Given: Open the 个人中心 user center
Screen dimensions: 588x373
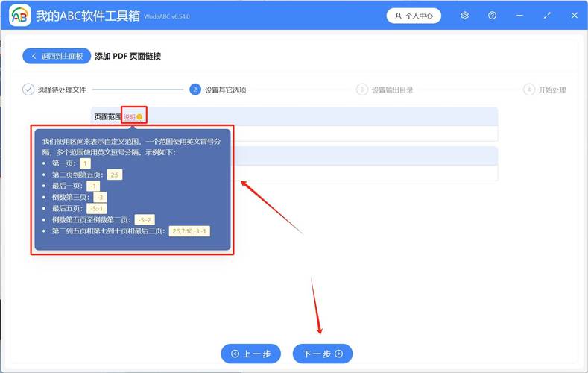Looking at the screenshot, I should 414,16.
